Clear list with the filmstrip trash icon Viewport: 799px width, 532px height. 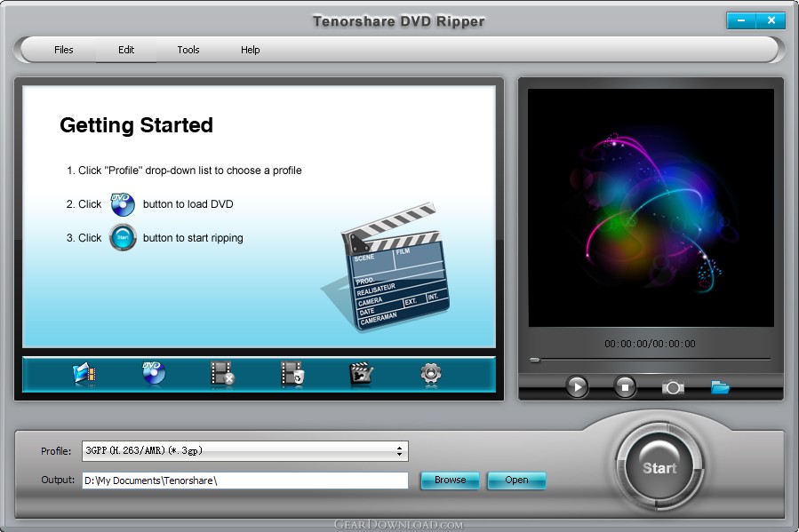[x=292, y=374]
